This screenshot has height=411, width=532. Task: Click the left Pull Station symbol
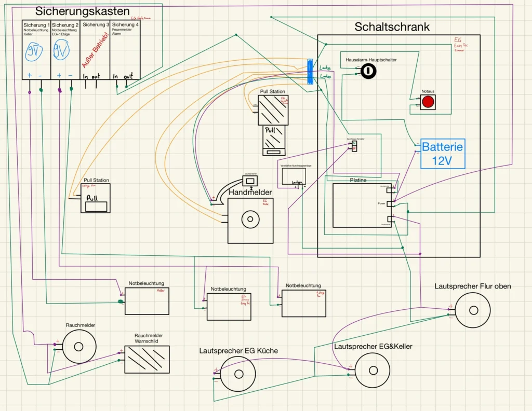pyautogui.click(x=95, y=198)
